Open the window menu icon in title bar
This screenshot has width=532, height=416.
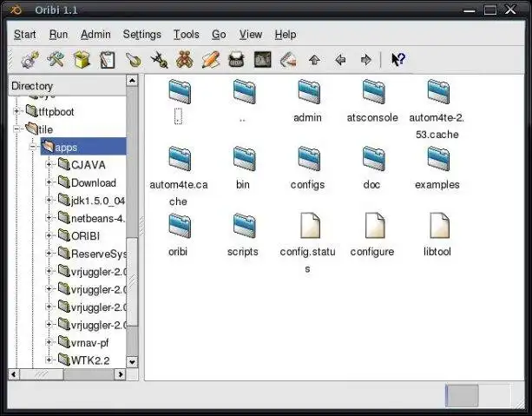point(16,10)
